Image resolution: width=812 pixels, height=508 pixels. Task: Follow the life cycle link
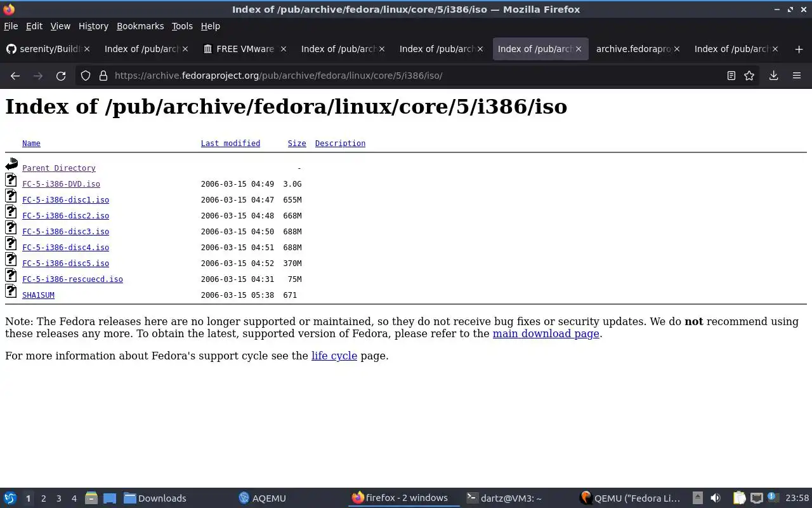pyautogui.click(x=334, y=356)
